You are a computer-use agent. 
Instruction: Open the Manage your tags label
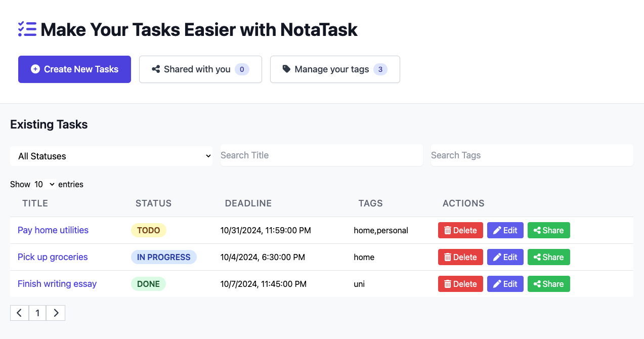pos(332,69)
